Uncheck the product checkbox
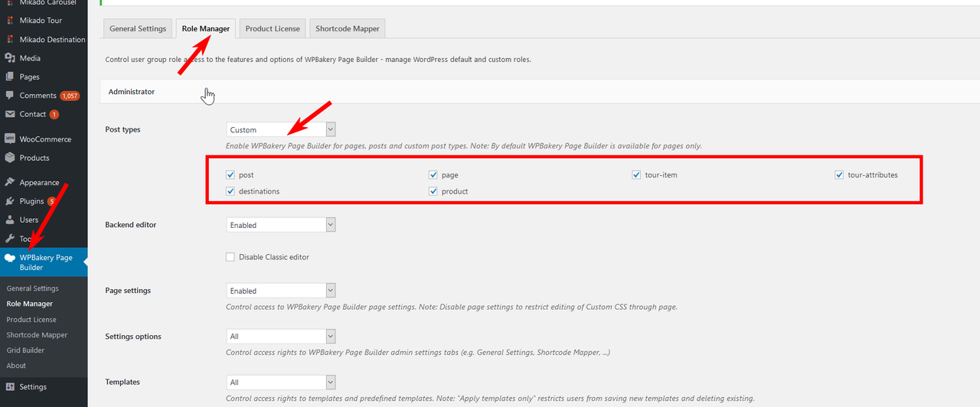This screenshot has height=407, width=980. pyautogui.click(x=433, y=191)
